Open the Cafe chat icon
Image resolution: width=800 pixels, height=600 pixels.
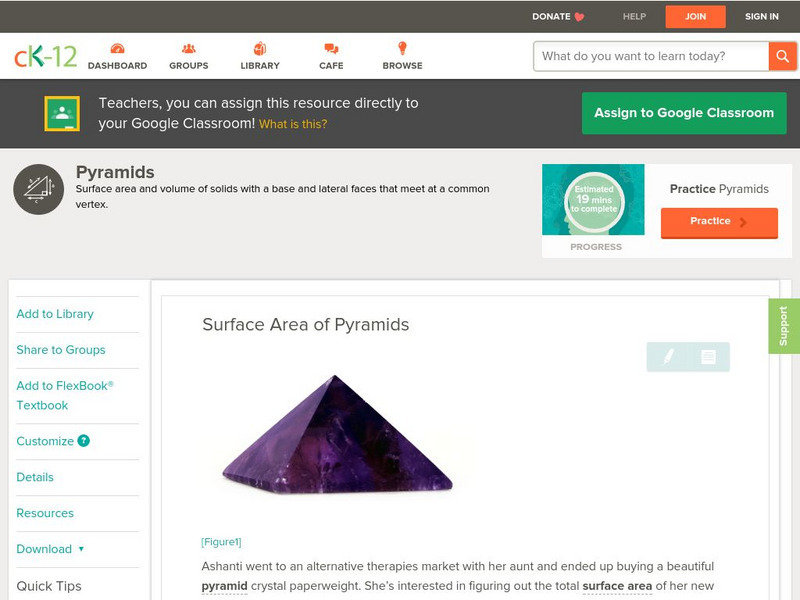pyautogui.click(x=331, y=49)
